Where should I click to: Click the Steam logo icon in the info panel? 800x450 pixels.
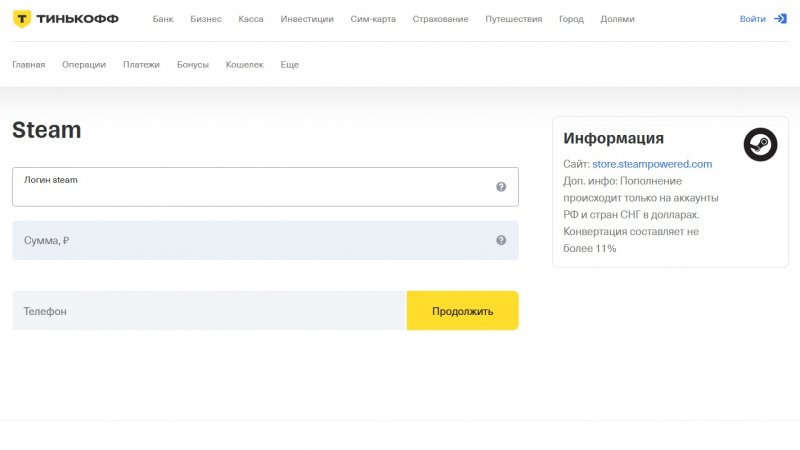pos(760,145)
